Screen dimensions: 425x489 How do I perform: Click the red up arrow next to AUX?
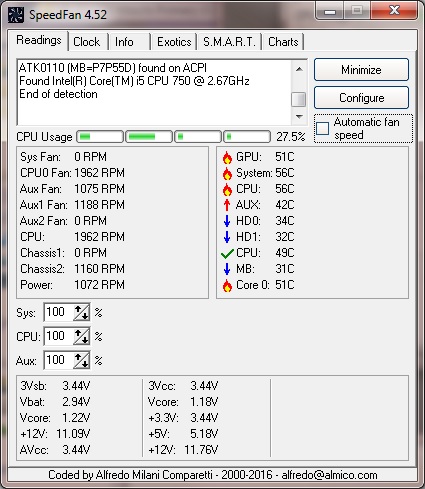(x=227, y=205)
